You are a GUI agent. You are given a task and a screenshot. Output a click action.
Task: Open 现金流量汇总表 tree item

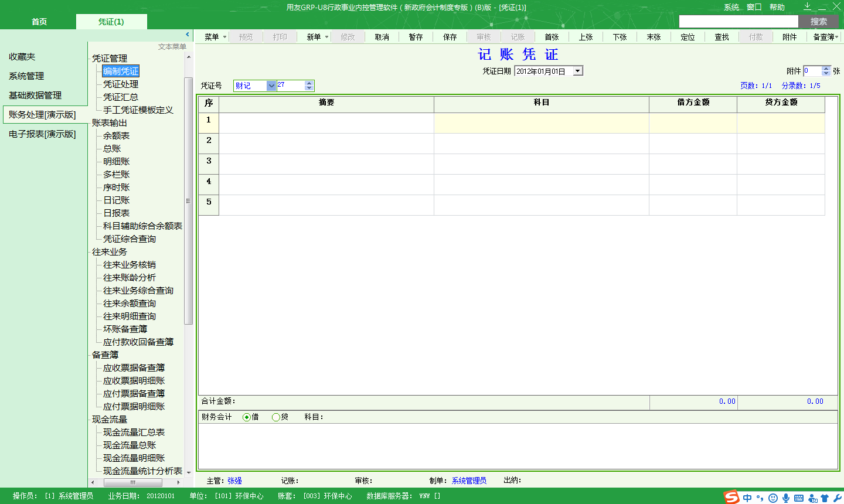point(134,433)
